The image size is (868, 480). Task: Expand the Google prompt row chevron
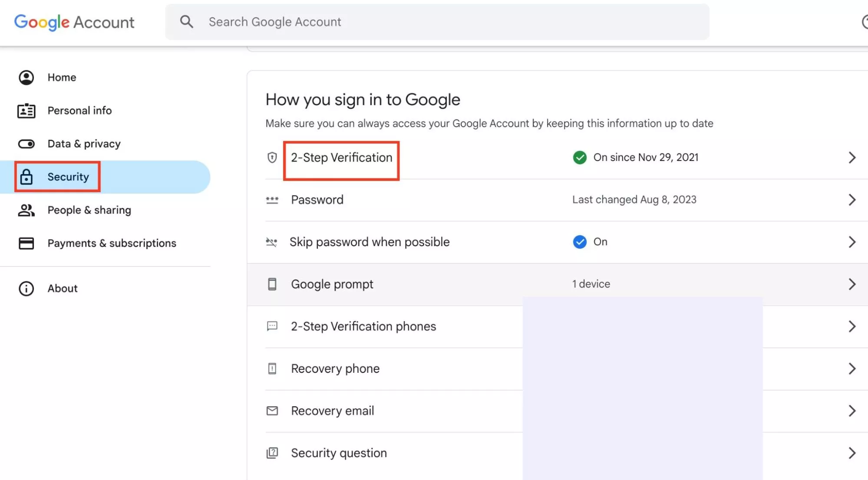tap(851, 284)
